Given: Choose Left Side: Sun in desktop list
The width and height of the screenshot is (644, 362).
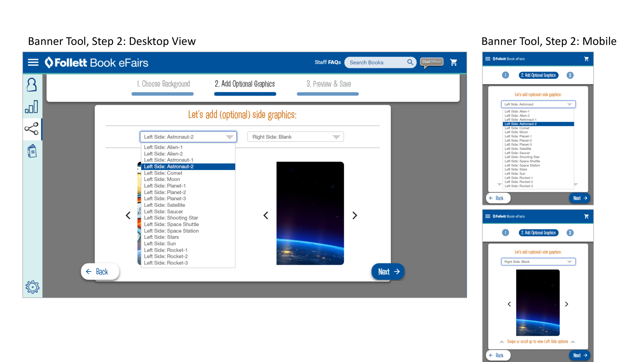Looking at the screenshot, I should (188, 244).
